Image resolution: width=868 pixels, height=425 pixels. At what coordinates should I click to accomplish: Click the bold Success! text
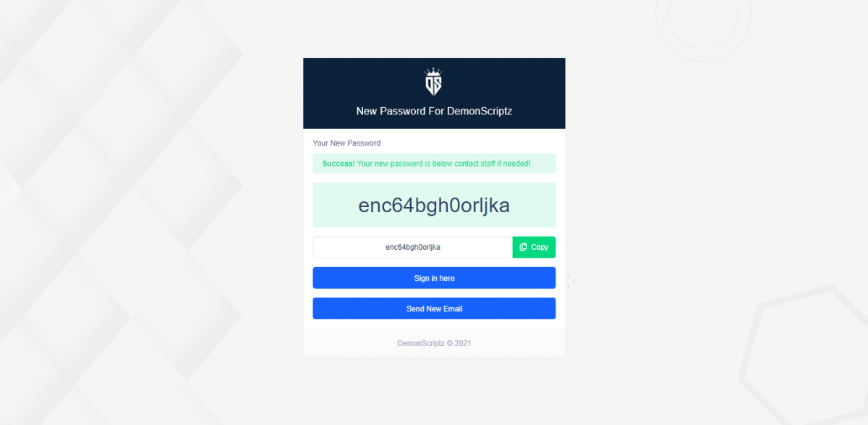pos(339,164)
